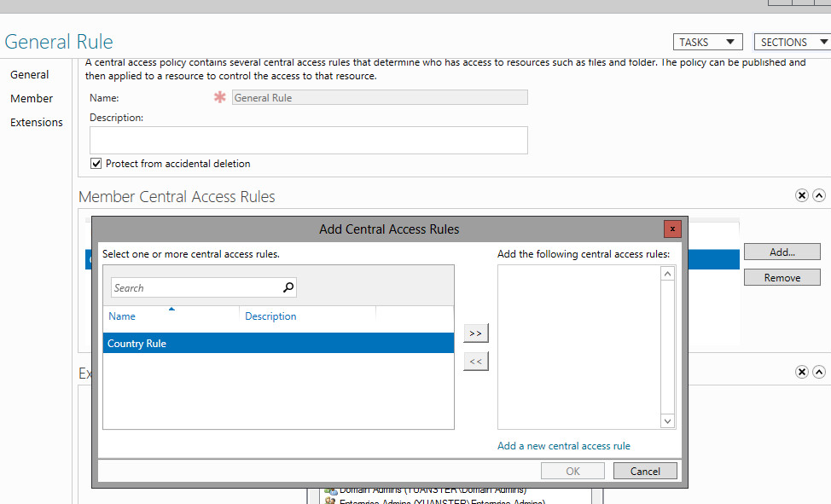
Task: Click OK in the dialog
Action: click(x=572, y=471)
